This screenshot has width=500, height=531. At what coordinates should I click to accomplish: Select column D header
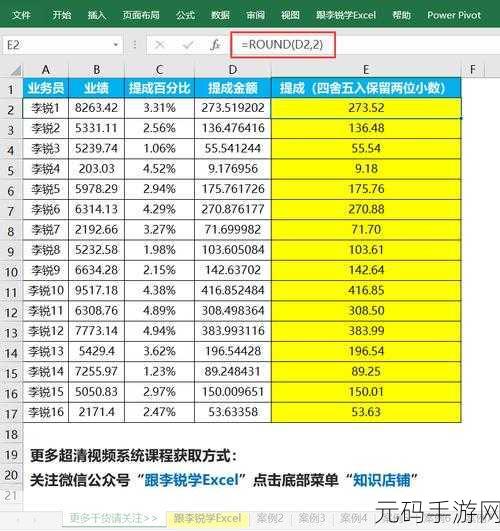(233, 70)
